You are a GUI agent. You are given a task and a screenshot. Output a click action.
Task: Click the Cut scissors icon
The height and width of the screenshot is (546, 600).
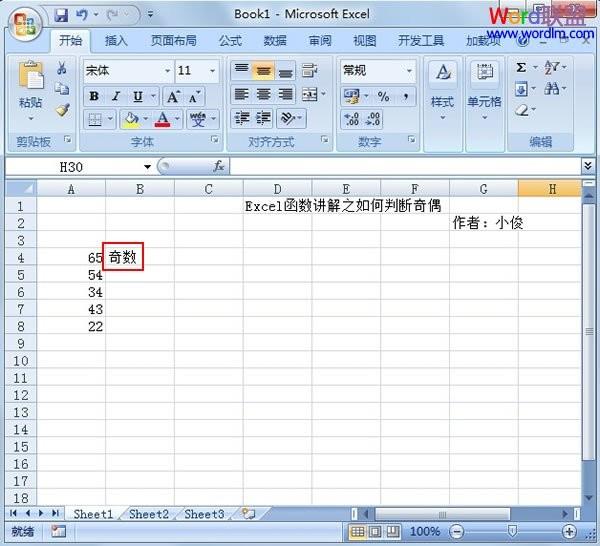(62, 69)
